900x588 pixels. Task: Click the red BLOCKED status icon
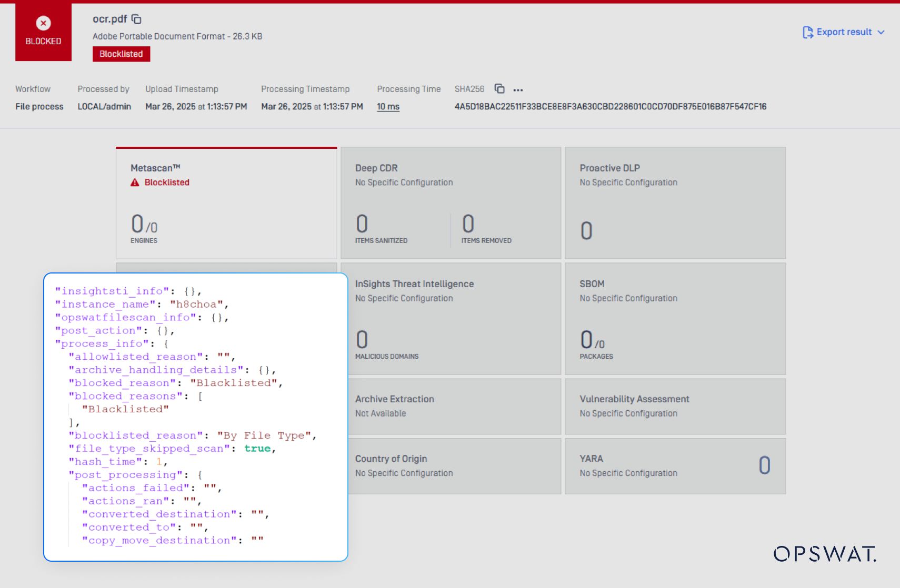point(43,24)
